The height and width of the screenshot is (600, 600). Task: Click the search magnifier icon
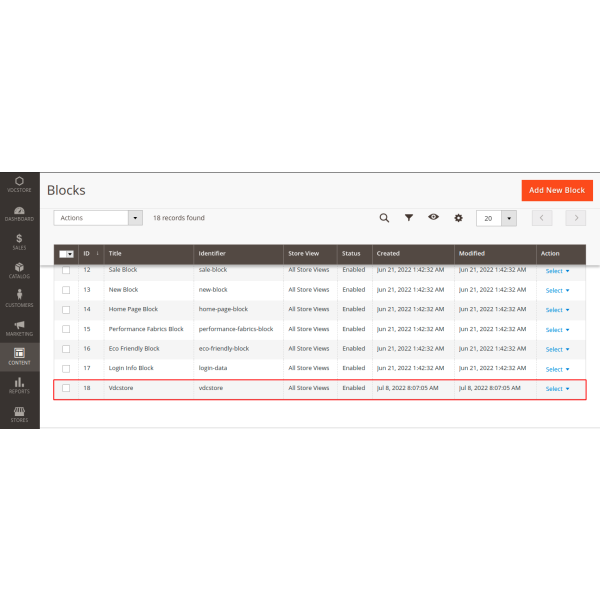tap(384, 217)
